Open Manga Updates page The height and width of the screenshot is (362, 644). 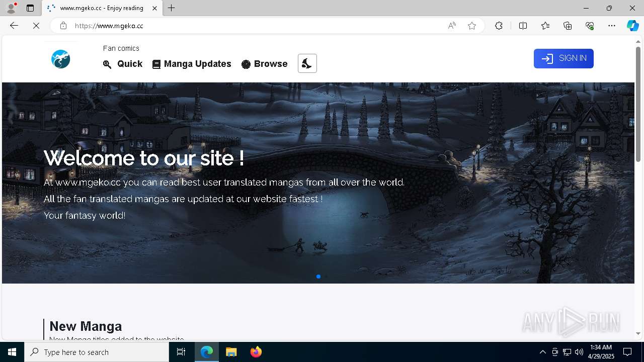pos(192,64)
